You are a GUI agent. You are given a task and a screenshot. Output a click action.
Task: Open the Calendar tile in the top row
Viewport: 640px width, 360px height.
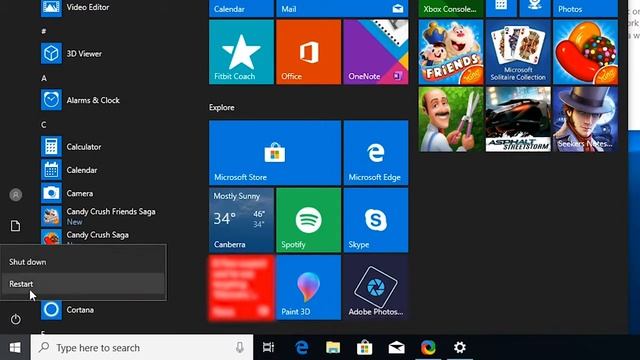pyautogui.click(x=241, y=9)
